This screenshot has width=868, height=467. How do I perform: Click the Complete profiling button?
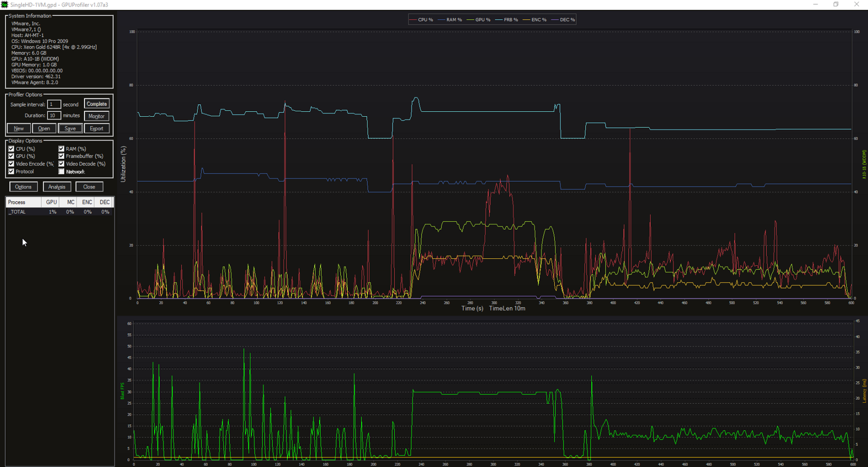[97, 103]
